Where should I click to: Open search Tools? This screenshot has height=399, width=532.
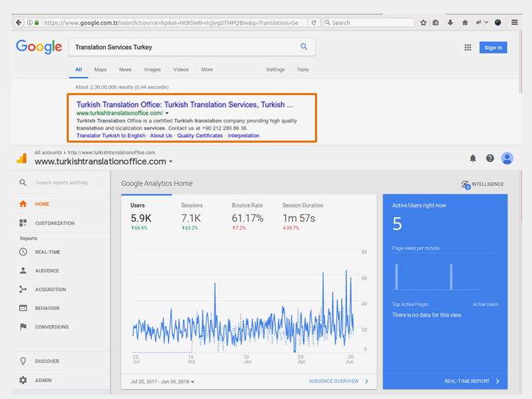point(303,70)
